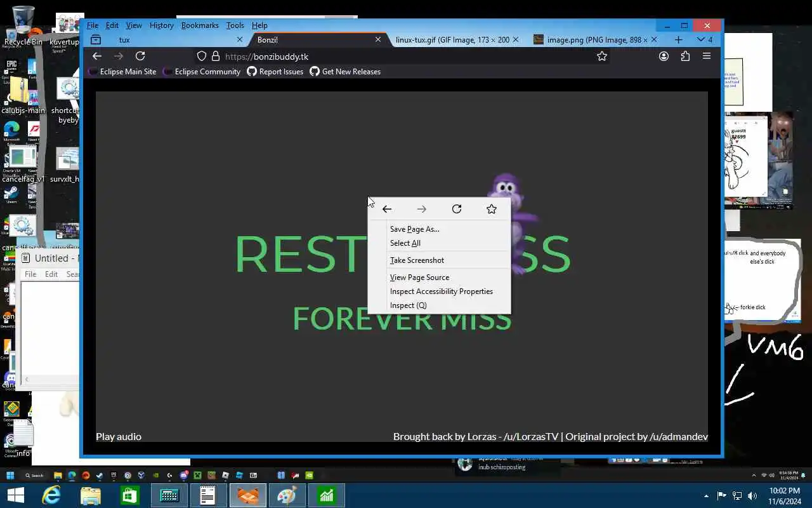
Task: Open a new tab with the plus button
Action: (x=678, y=39)
